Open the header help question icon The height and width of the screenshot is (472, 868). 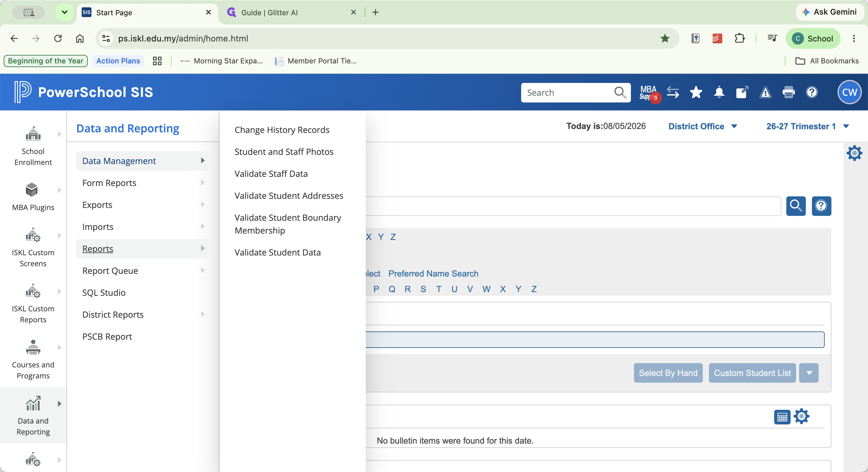point(812,92)
